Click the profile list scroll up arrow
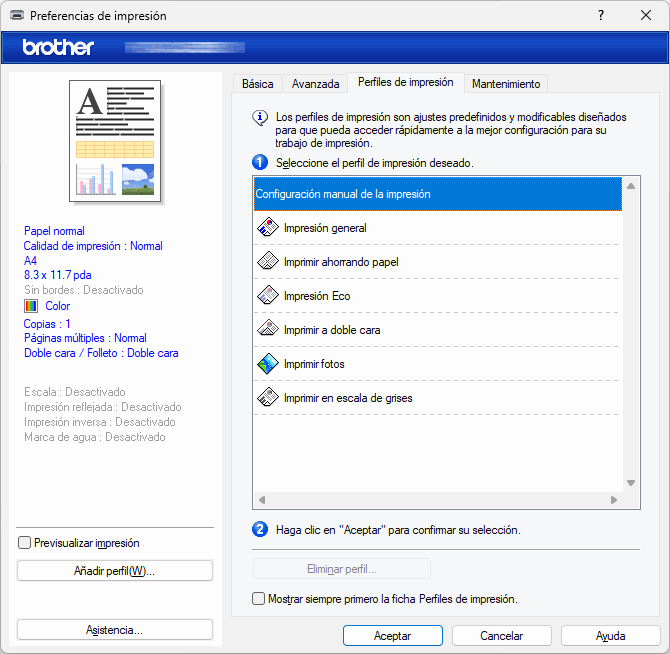Image resolution: width=670 pixels, height=654 pixels. [631, 186]
